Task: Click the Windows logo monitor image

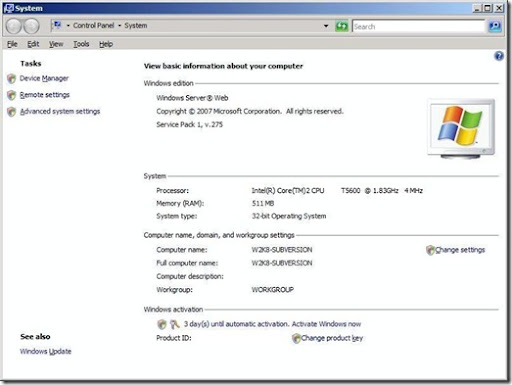Action: point(461,128)
